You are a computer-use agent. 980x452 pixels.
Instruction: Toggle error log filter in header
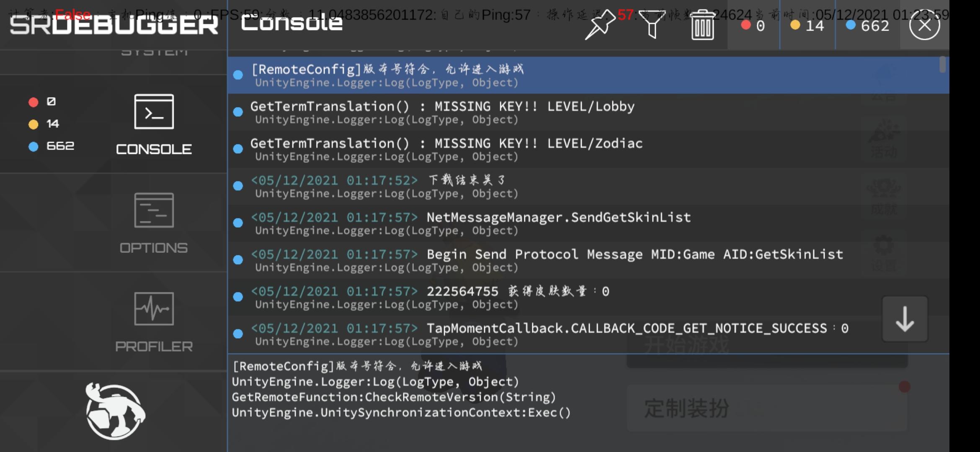click(753, 26)
